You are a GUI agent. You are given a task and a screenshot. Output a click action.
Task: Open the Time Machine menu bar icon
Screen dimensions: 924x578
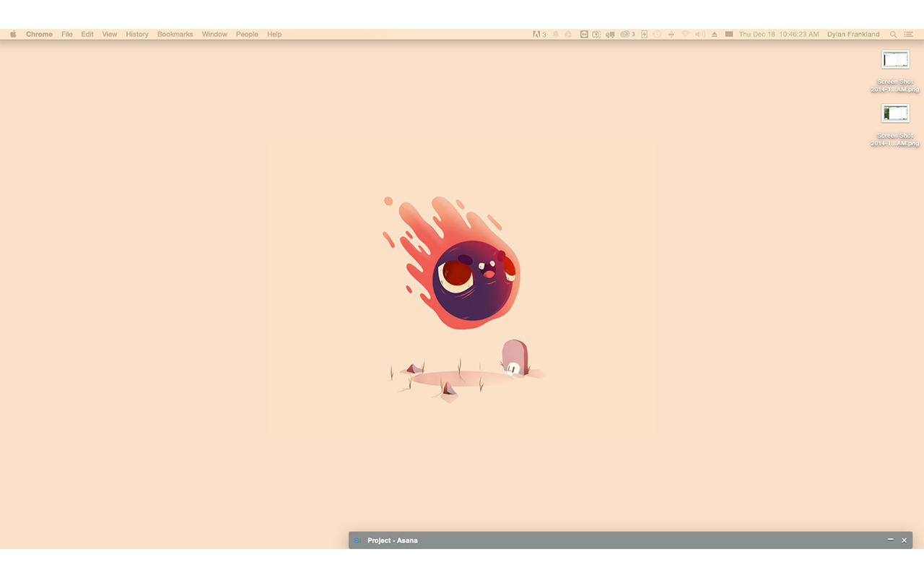click(657, 34)
